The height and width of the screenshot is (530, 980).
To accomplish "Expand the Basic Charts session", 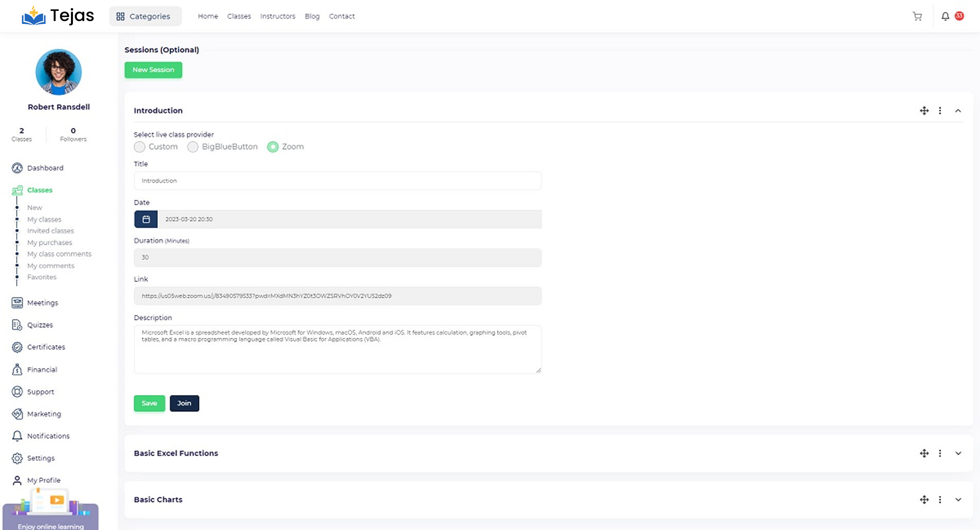I will click(958, 500).
